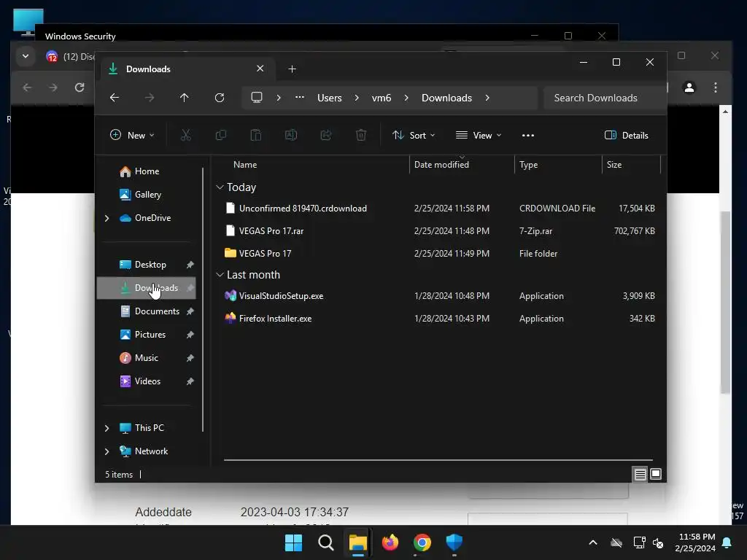Open the View dropdown
This screenshot has width=747, height=560.
(479, 135)
